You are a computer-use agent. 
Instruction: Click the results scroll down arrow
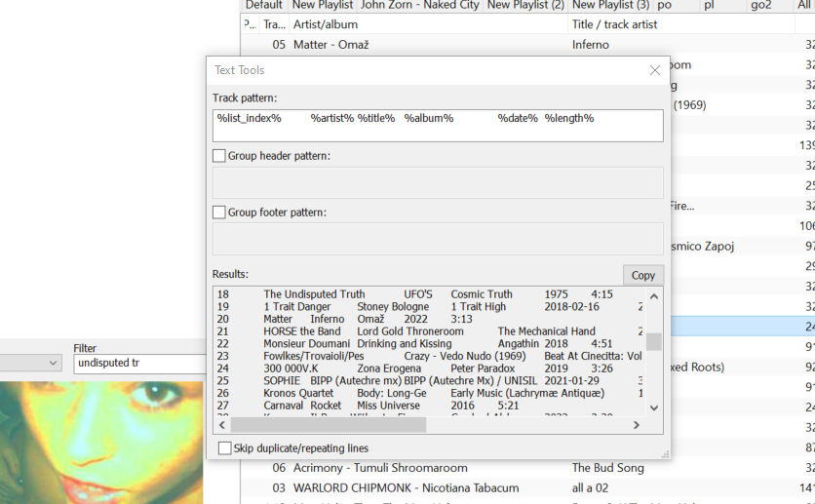tap(654, 407)
